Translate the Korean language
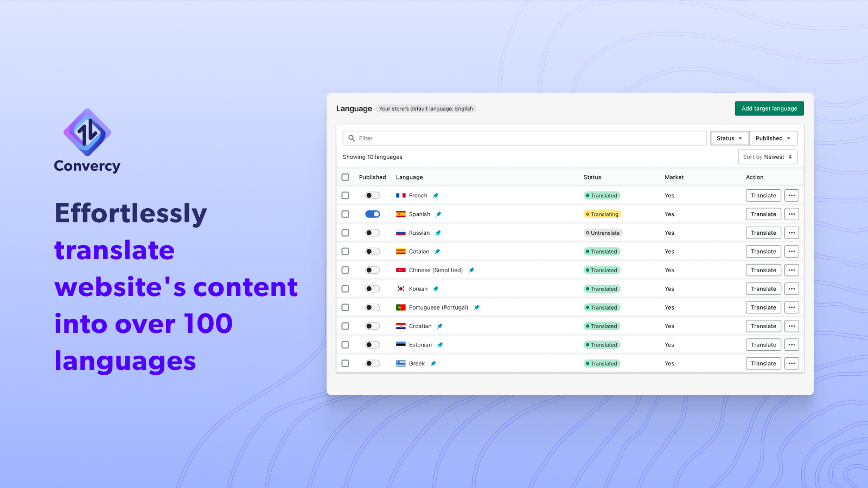 tap(763, 289)
